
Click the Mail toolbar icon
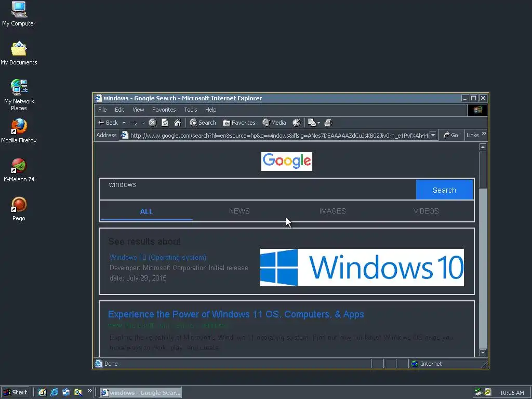point(312,123)
